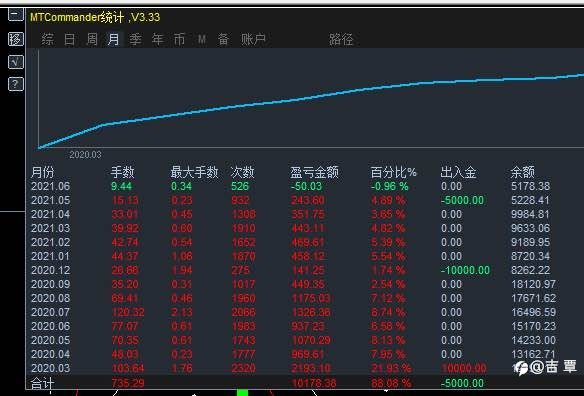Click the 路径 path label

coord(341,39)
